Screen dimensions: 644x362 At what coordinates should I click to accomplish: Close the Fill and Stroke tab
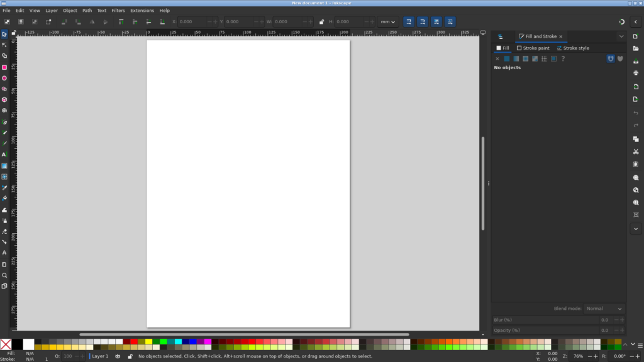560,36
